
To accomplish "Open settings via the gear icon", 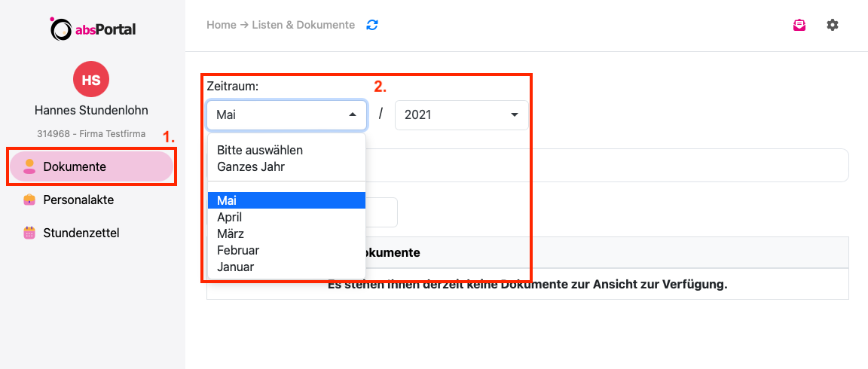I will [x=833, y=25].
